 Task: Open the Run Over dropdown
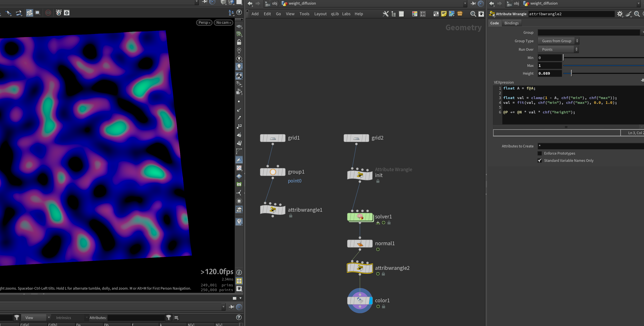[x=558, y=49]
